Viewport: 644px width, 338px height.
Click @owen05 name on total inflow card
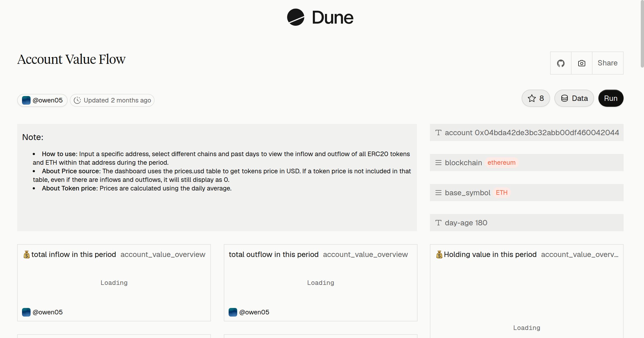[47, 312]
